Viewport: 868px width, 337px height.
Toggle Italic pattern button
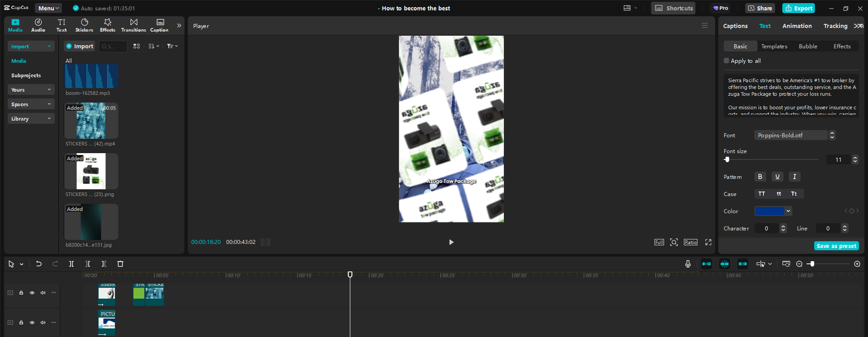click(x=795, y=177)
